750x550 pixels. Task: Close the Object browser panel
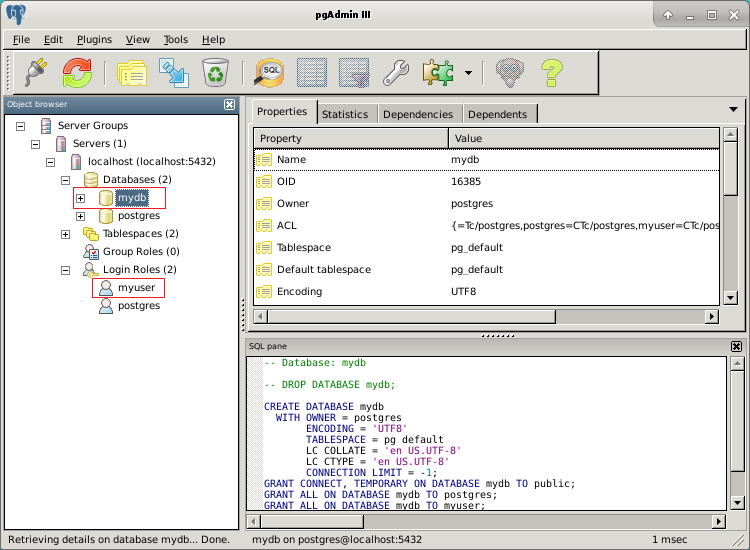[230, 104]
